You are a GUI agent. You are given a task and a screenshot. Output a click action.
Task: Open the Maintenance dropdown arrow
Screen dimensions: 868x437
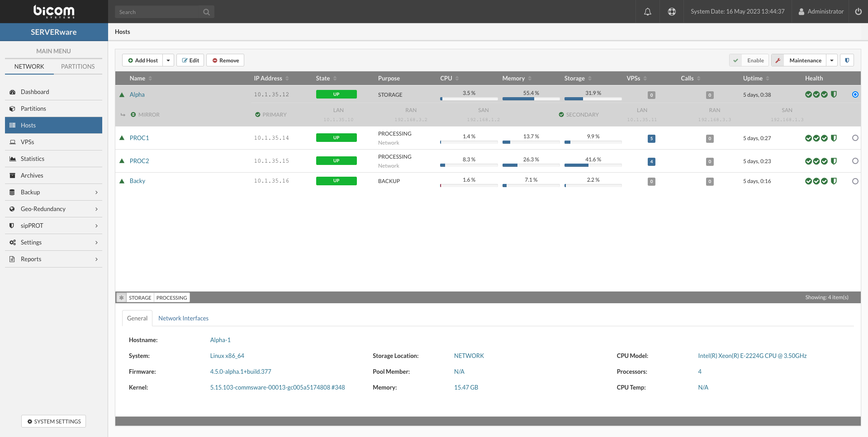[831, 60]
